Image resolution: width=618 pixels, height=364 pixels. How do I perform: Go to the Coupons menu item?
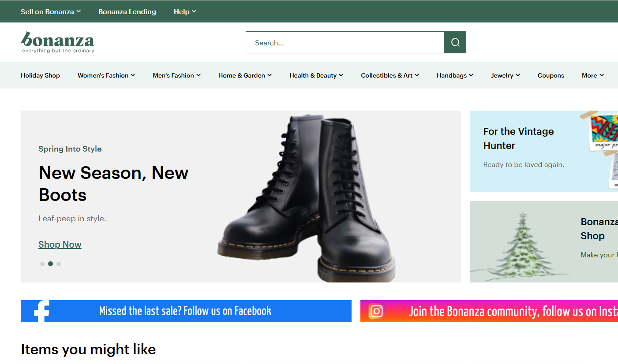coord(551,75)
